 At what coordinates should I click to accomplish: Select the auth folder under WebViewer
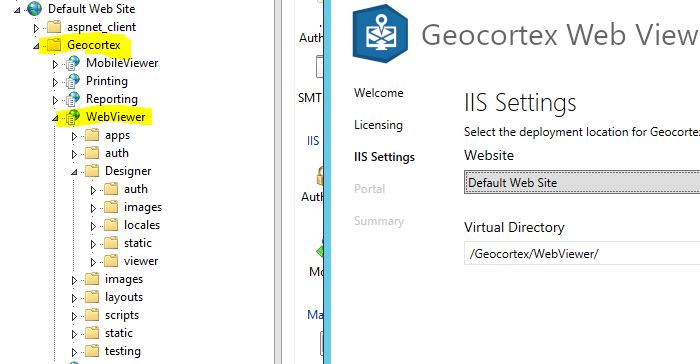coord(117,153)
